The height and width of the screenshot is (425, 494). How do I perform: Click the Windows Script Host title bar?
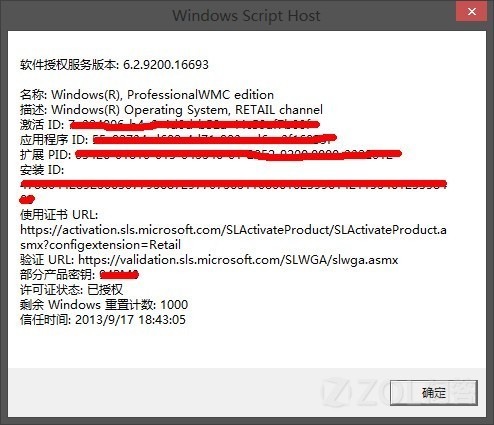(246, 15)
